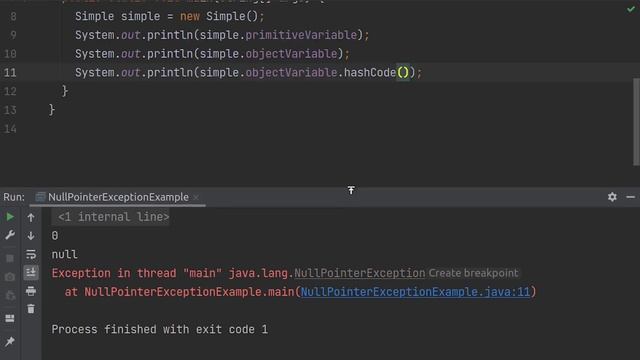Toggle soft-wrap in console output
The width and height of the screenshot is (640, 360).
(31, 254)
